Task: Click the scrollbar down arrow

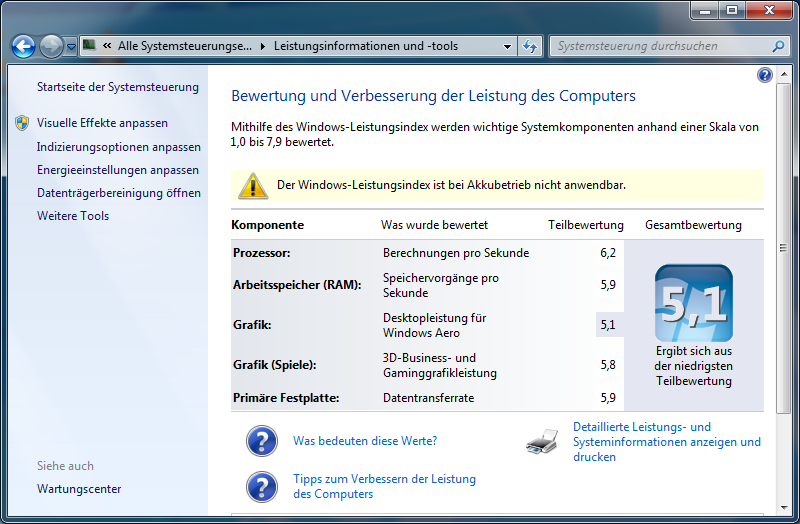Action: tap(783, 508)
